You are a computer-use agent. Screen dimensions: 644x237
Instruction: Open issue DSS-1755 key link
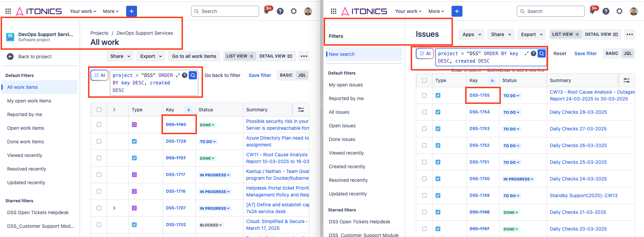[x=479, y=95]
